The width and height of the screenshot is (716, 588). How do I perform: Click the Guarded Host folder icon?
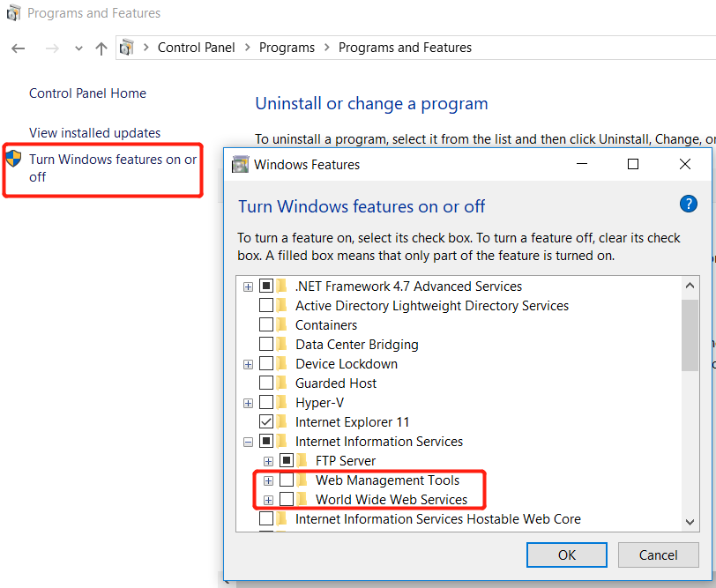coord(282,383)
